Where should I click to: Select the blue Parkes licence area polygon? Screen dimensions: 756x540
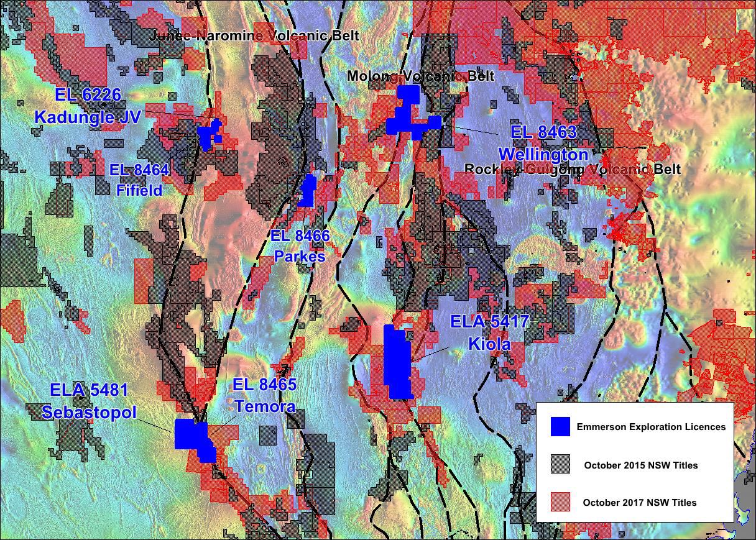click(x=308, y=191)
